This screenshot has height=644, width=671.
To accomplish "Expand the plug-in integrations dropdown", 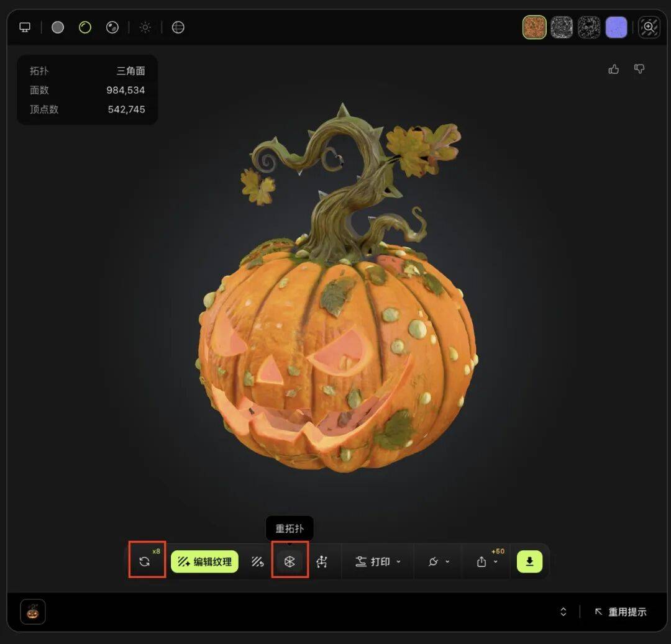I will [438, 561].
